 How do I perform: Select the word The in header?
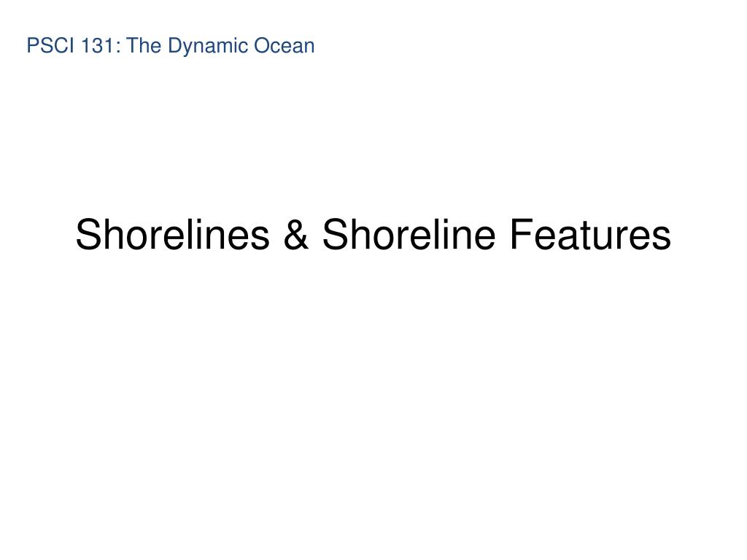[x=144, y=46]
